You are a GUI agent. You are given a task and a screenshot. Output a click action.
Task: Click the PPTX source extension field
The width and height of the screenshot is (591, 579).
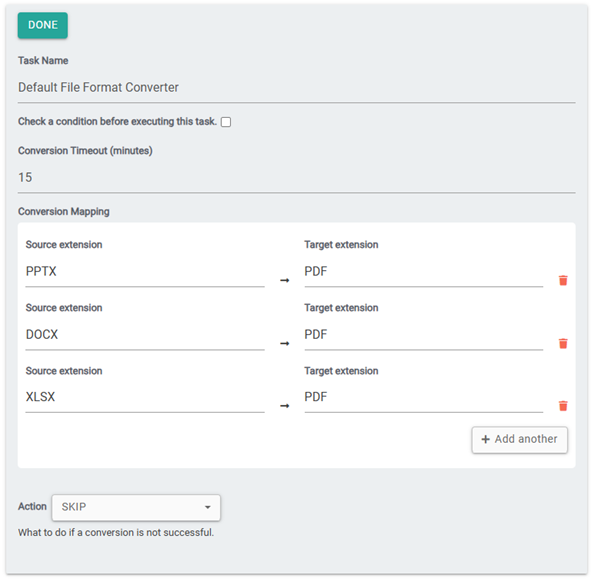tap(145, 271)
